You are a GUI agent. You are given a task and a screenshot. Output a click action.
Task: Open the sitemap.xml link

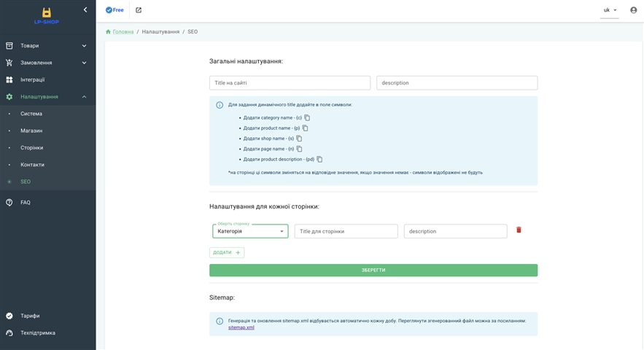[x=241, y=327]
